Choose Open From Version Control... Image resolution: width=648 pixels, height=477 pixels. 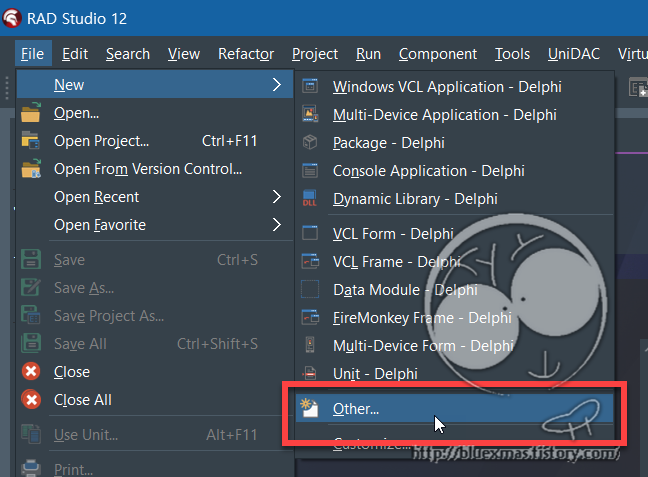click(155, 169)
